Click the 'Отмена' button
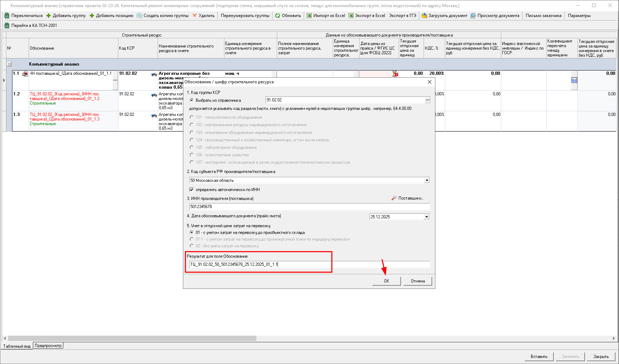Viewport: 619px width, 364px height. (x=418, y=281)
